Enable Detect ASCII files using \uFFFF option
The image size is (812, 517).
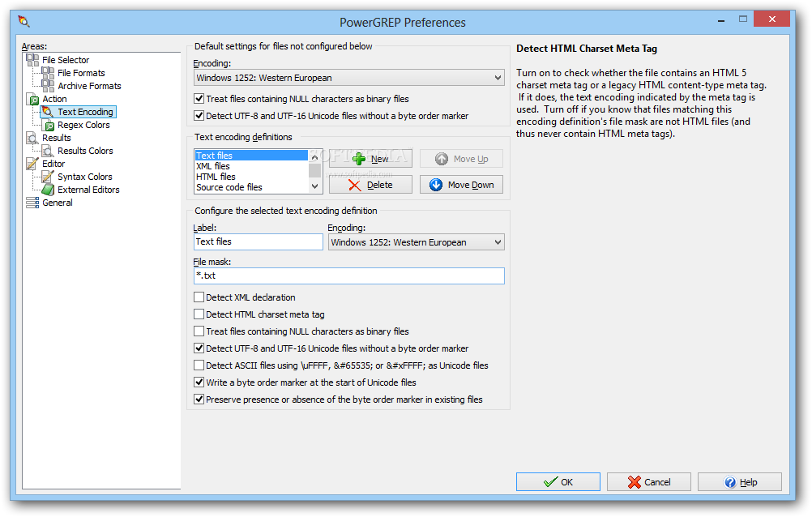[x=199, y=365]
